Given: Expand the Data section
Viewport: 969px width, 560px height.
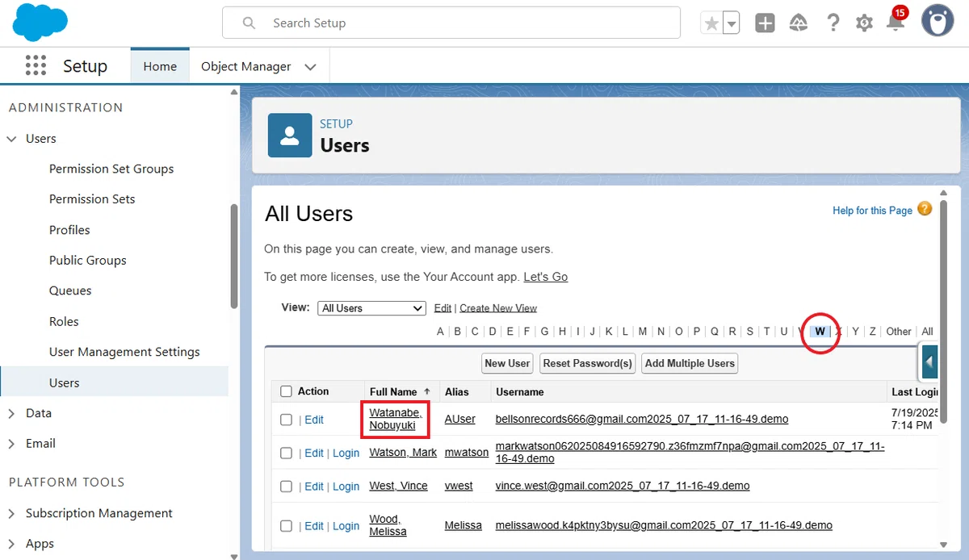Looking at the screenshot, I should (x=12, y=413).
